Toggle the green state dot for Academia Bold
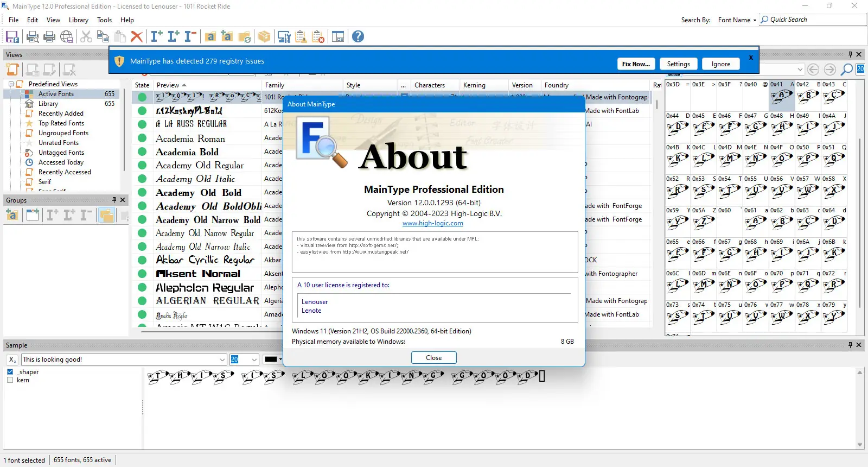Screen dimensions: 868x467 pyautogui.click(x=142, y=152)
